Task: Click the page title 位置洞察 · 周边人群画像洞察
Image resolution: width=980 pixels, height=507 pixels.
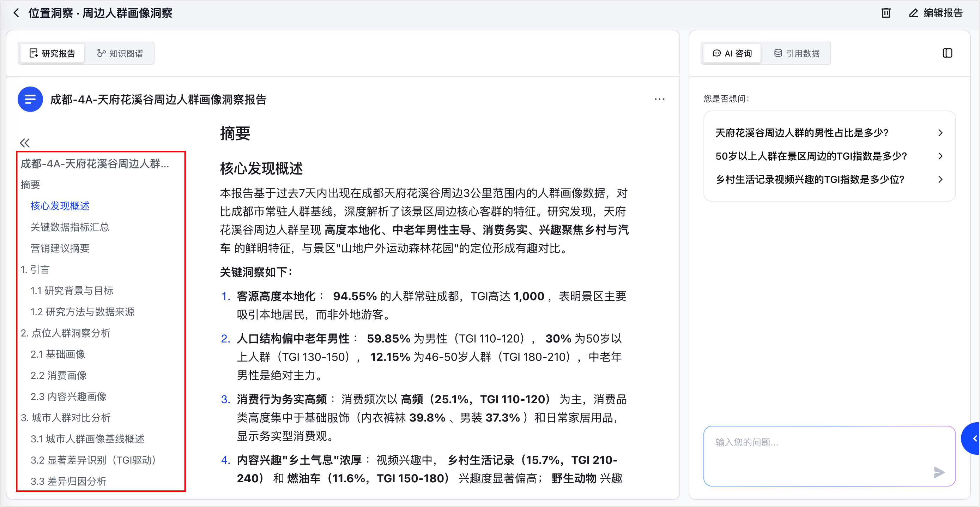Action: tap(101, 13)
